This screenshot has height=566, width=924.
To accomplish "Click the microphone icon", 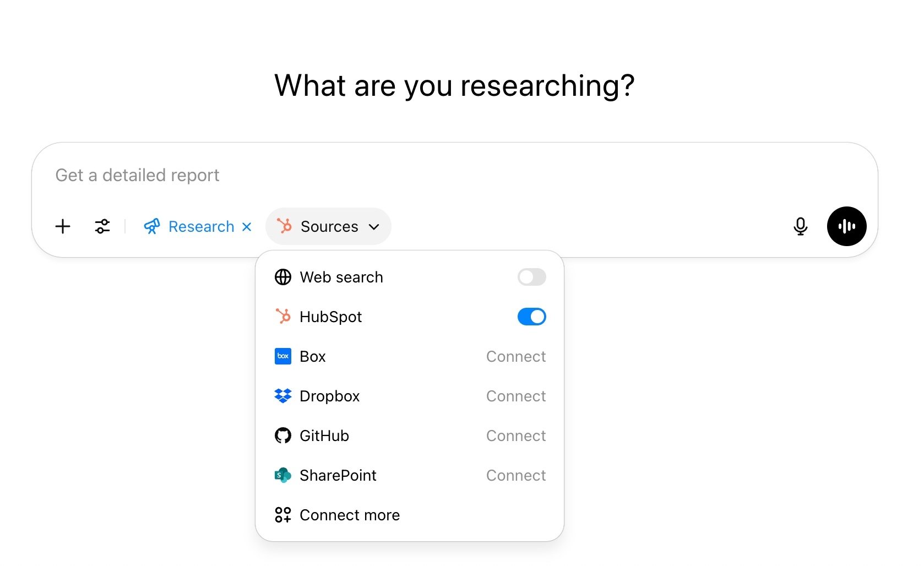I will point(801,226).
